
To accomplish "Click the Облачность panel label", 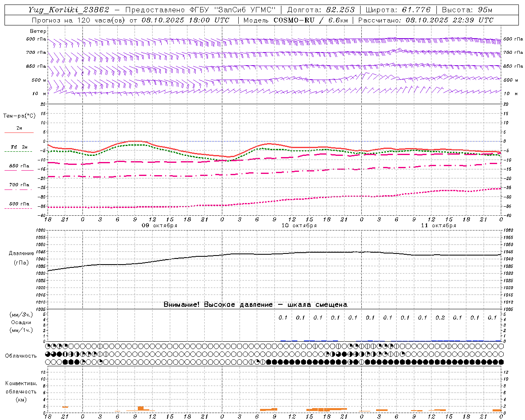I will tap(21, 356).
